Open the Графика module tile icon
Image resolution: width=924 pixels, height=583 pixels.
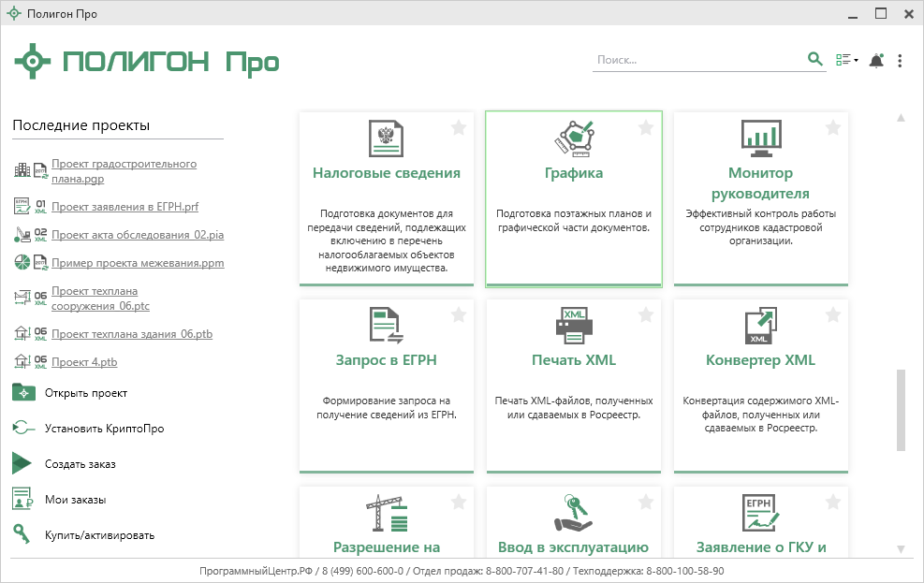(x=573, y=138)
